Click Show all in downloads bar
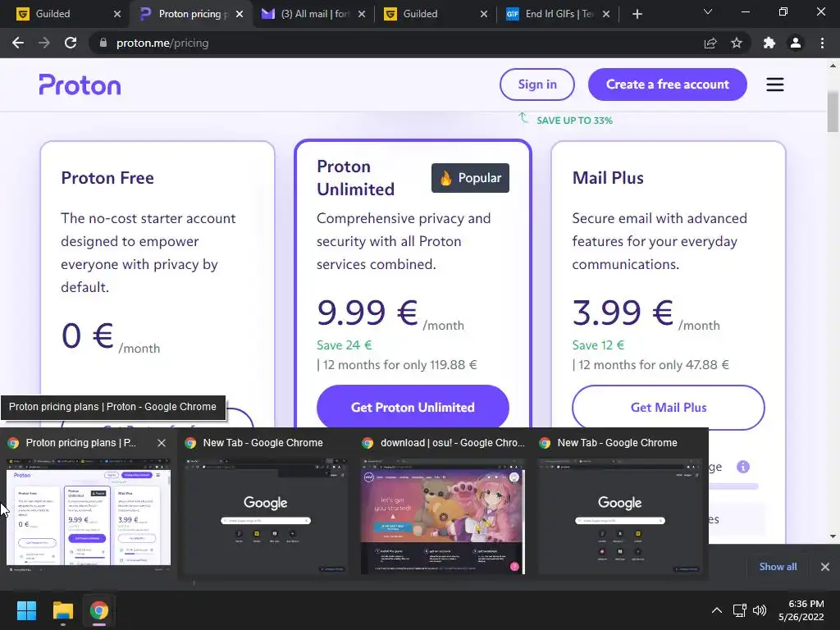Viewport: 840px width, 630px height. click(x=778, y=566)
